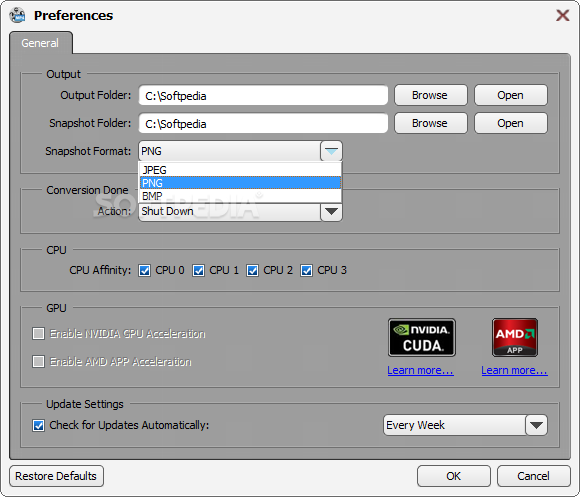The image size is (580, 497).
Task: Close the Preferences dialog
Action: (563, 15)
